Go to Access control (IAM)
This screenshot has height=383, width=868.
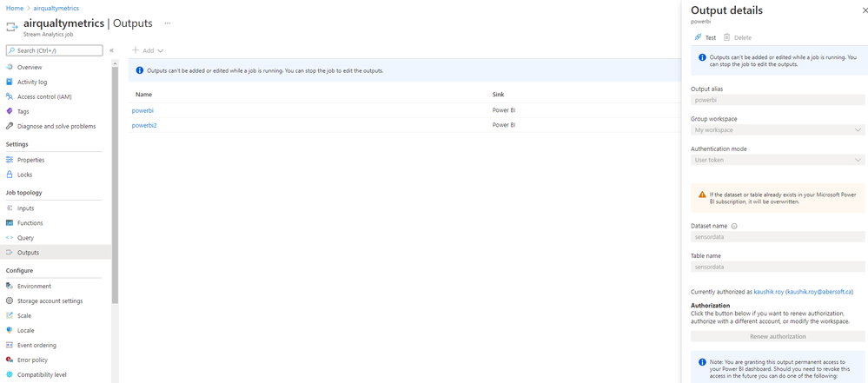(x=44, y=97)
